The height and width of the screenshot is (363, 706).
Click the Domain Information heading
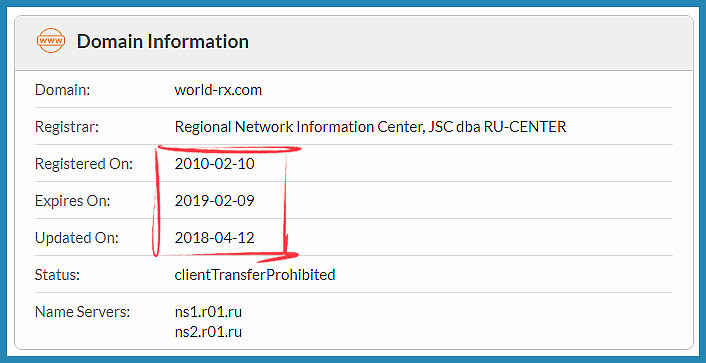[x=163, y=41]
